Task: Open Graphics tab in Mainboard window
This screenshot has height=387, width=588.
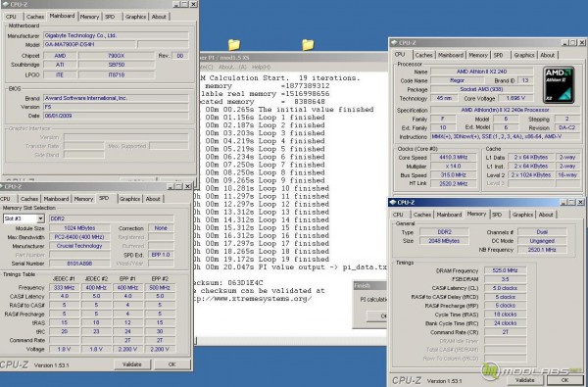Action: [136, 17]
